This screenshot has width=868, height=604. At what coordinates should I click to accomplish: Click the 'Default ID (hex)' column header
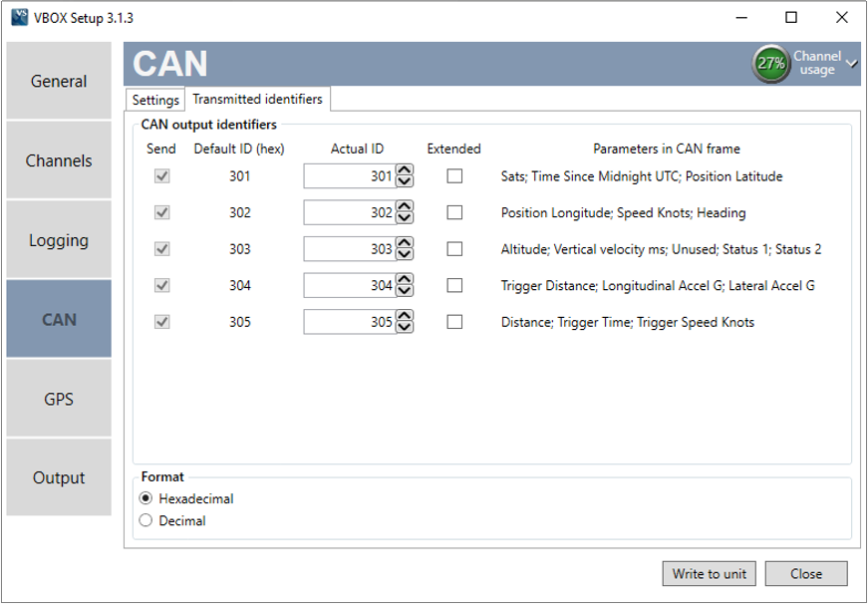(239, 149)
